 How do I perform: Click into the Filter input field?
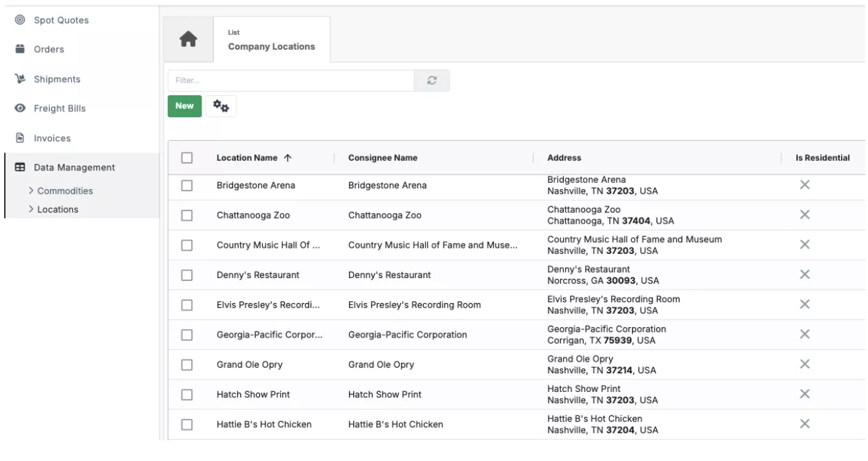point(290,81)
